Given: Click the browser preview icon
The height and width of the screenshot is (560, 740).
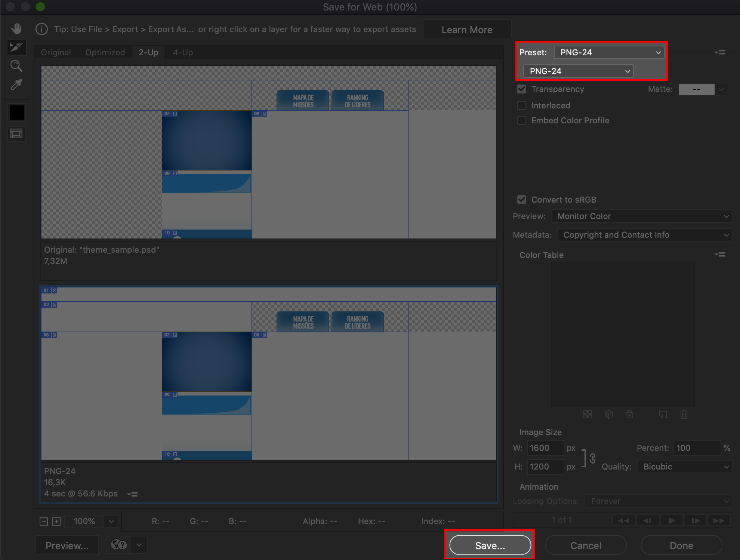Looking at the screenshot, I should point(119,545).
